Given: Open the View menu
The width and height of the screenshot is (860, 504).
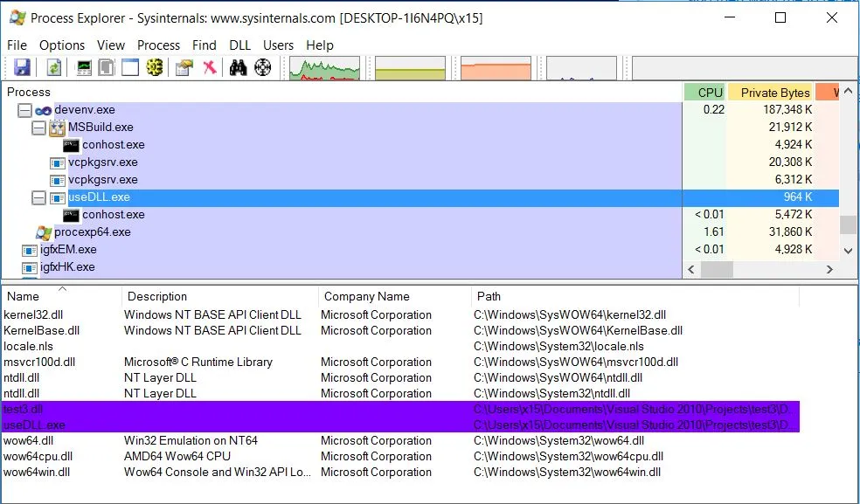Looking at the screenshot, I should pos(111,45).
